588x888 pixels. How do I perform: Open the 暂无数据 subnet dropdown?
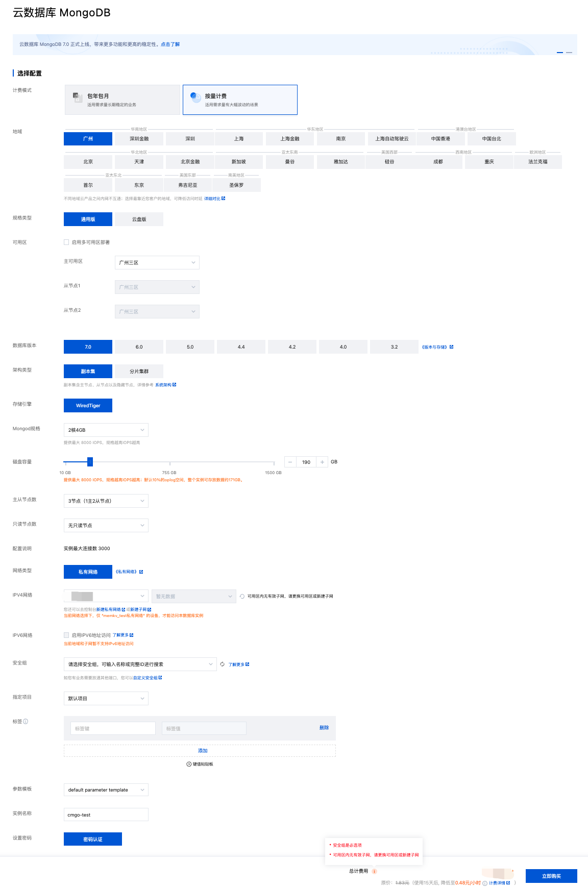pos(193,596)
